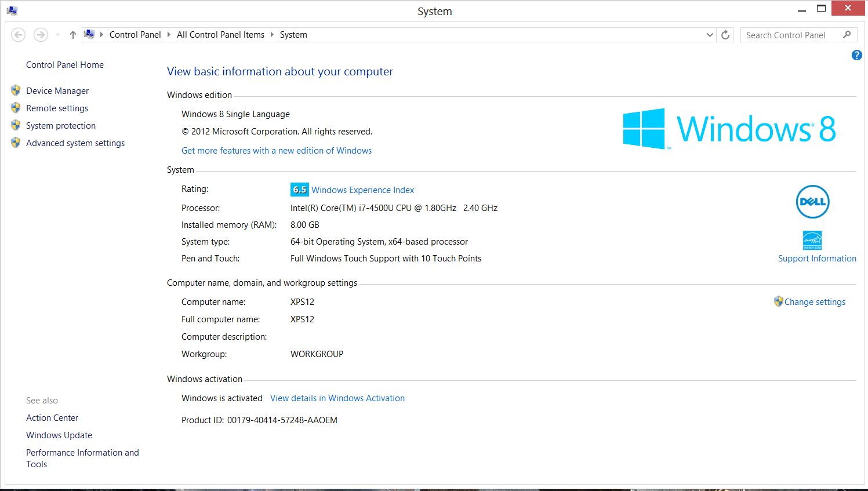The height and width of the screenshot is (491, 868).
Task: Click shield icon beside Advanced system settings
Action: 16,143
